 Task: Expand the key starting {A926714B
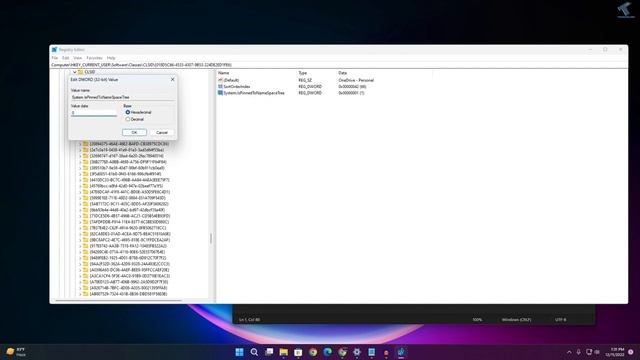click(80, 288)
